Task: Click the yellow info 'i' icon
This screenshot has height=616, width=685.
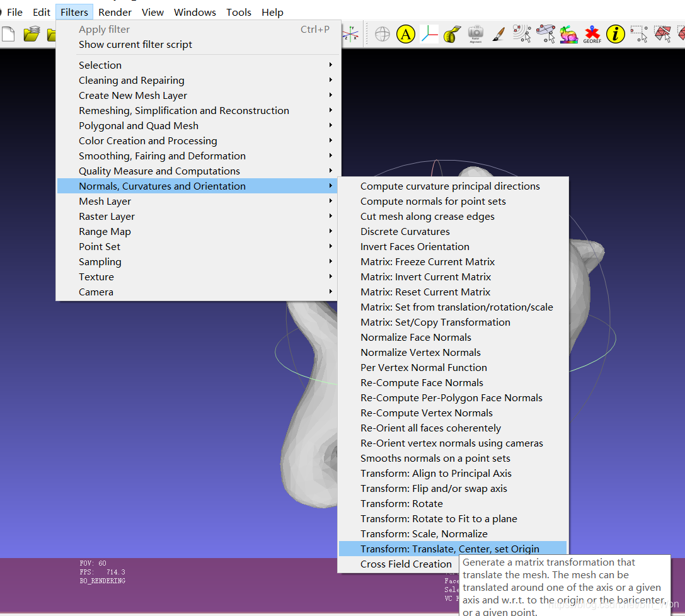Action: point(616,34)
